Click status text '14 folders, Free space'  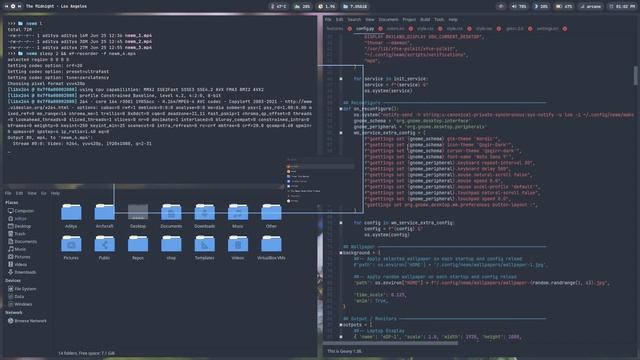tap(86, 353)
